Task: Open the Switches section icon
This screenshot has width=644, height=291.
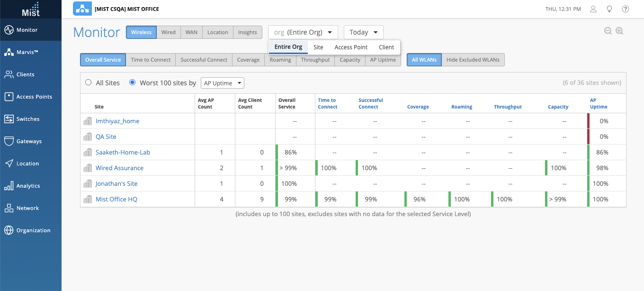Action: [x=9, y=119]
